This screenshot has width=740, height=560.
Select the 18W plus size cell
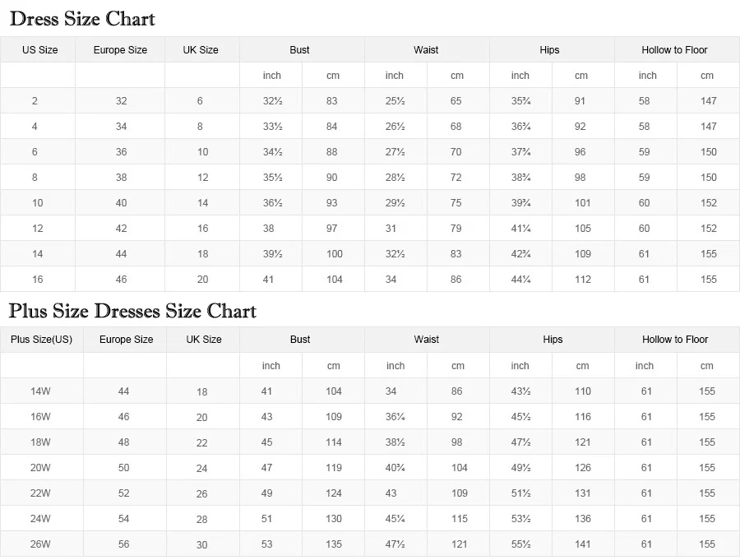click(40, 442)
